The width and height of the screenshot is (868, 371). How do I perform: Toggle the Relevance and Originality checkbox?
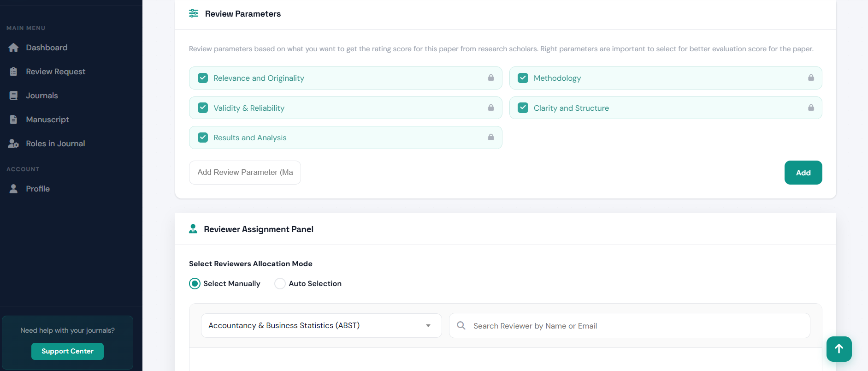[203, 78]
